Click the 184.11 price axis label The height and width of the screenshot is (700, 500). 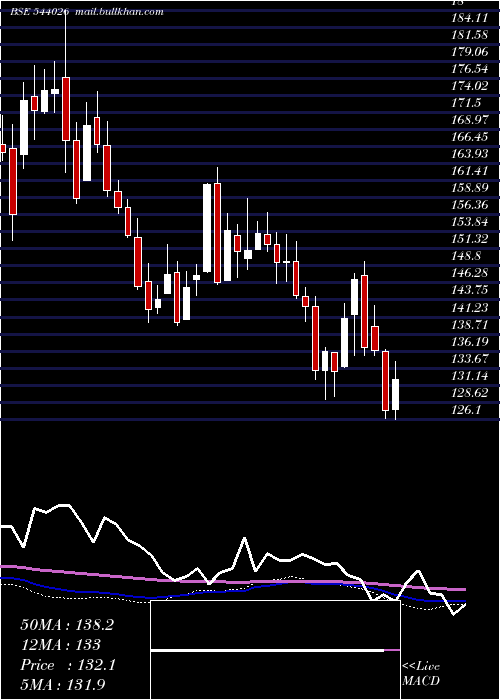[469, 18]
